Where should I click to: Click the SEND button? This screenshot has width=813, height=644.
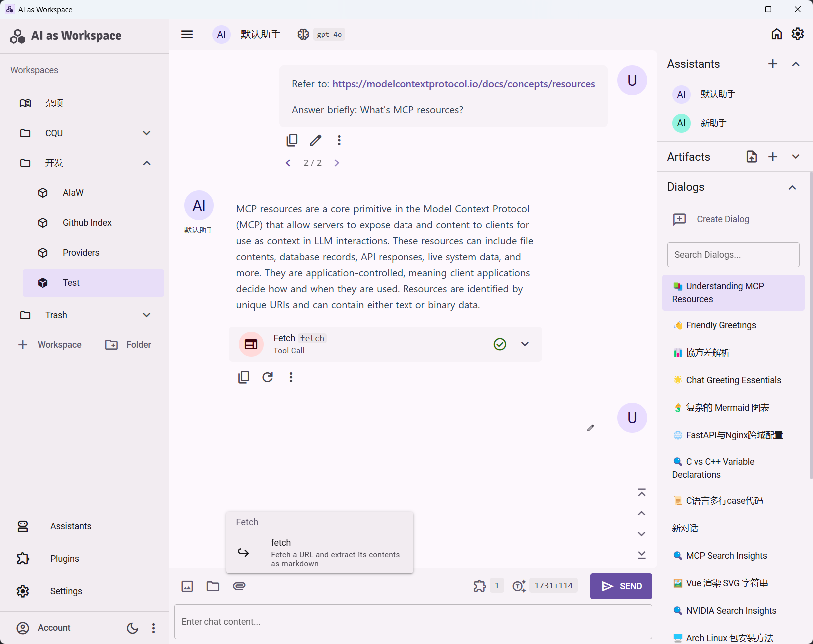click(x=621, y=586)
